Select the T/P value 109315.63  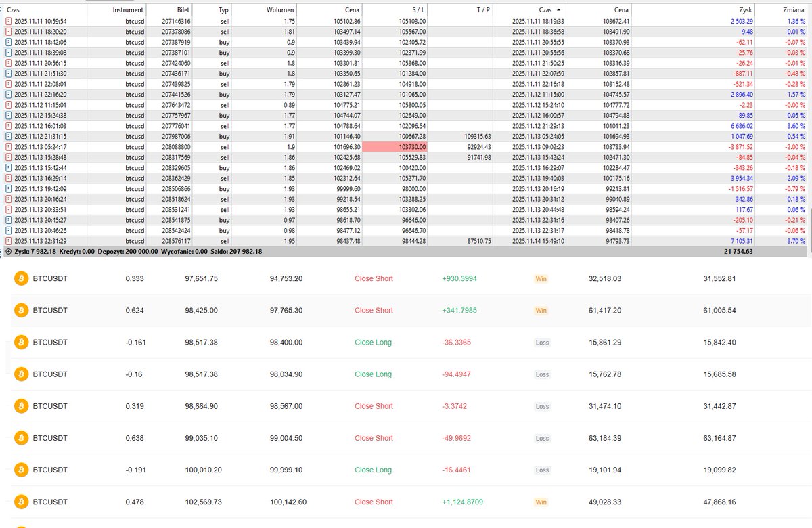pos(478,136)
